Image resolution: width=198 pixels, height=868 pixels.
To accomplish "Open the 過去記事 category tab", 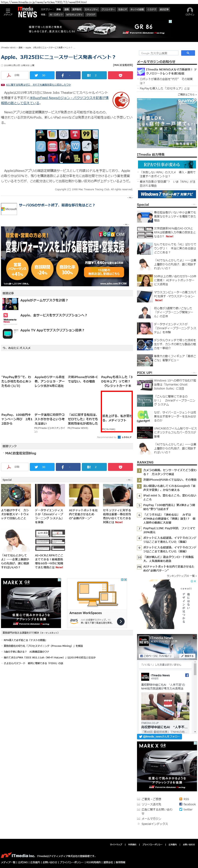I will pos(164,9).
